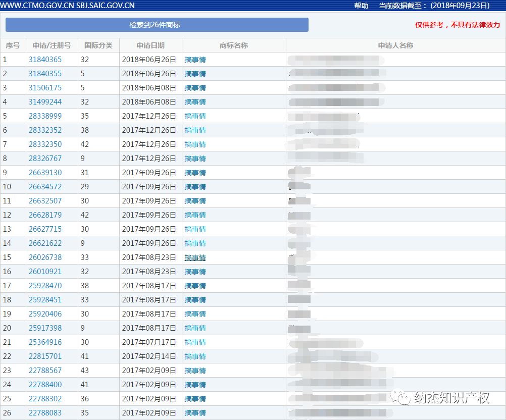This screenshot has height=420, width=506.
Task: Open application number 28338999
Action: pos(45,116)
